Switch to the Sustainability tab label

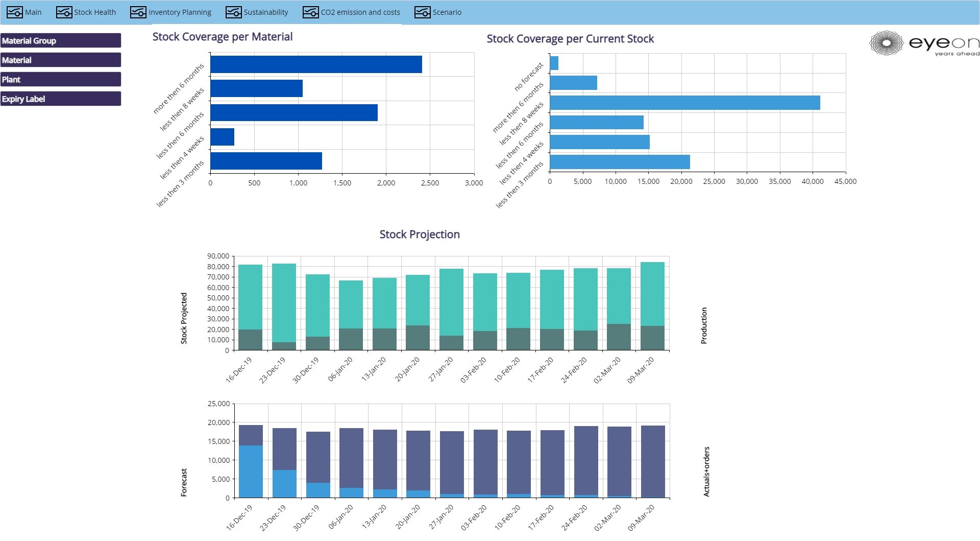pyautogui.click(x=265, y=12)
